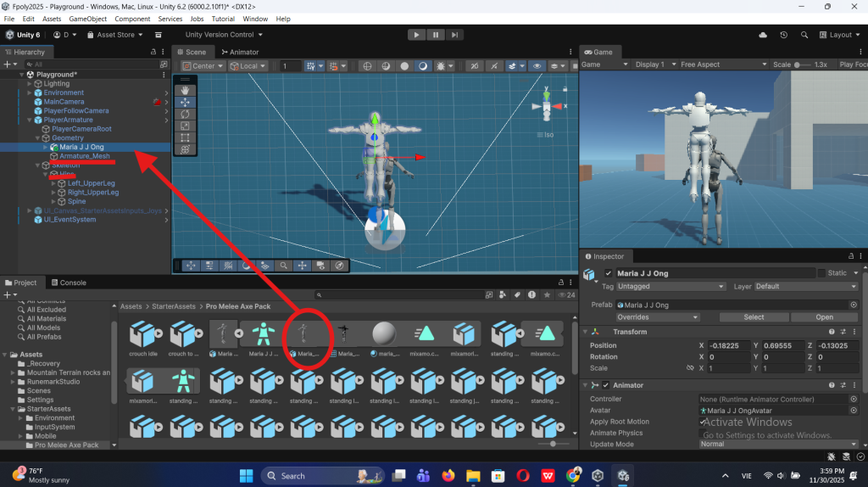Switch to the Animator tab

(x=239, y=52)
